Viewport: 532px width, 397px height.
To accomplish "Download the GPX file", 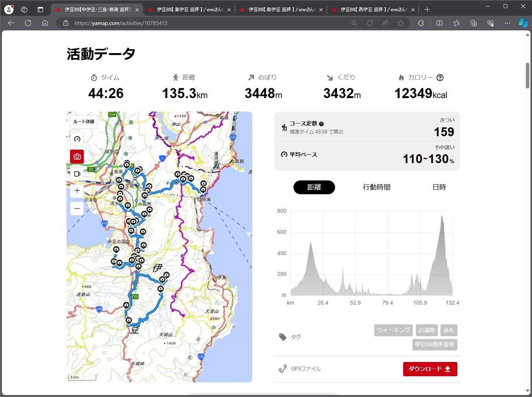I will (x=430, y=369).
